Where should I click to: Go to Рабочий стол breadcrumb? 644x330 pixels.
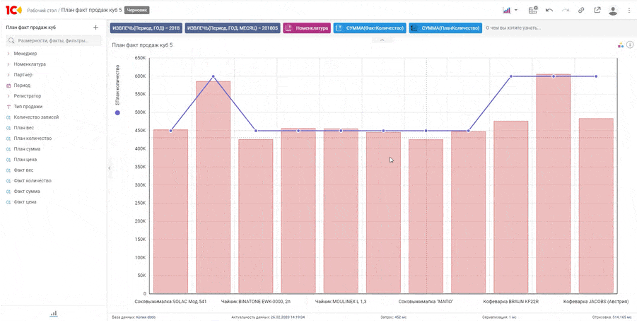(42, 11)
